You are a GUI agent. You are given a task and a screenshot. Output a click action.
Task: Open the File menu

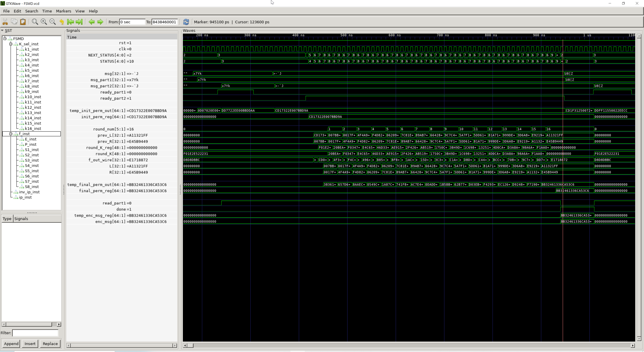6,11
